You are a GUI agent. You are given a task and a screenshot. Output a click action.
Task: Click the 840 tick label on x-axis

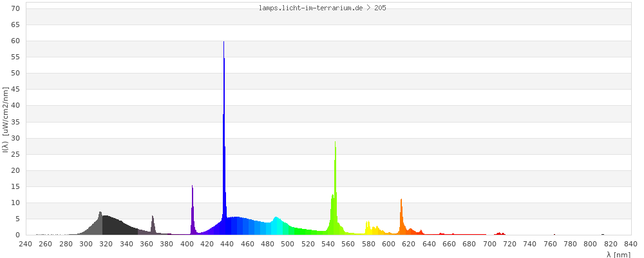631,244
